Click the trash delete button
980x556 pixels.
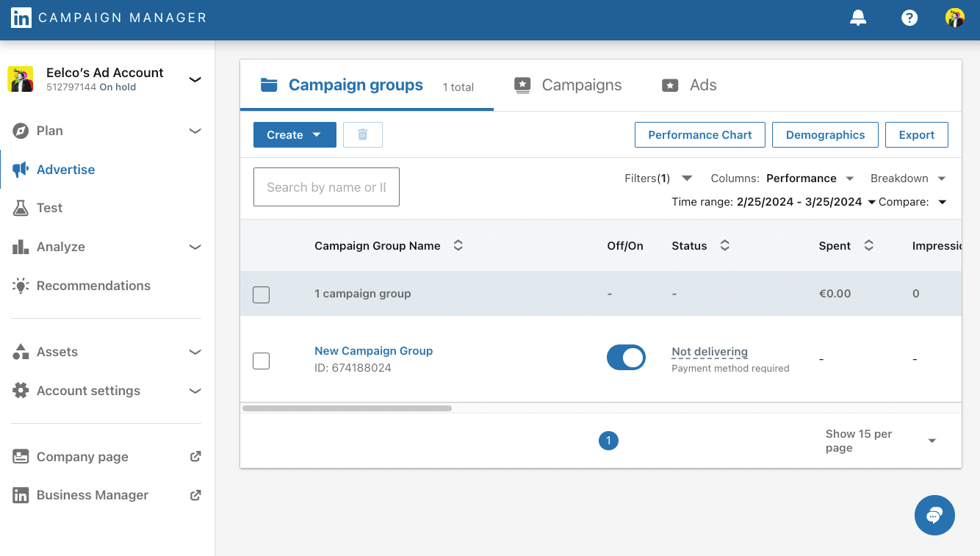click(363, 134)
